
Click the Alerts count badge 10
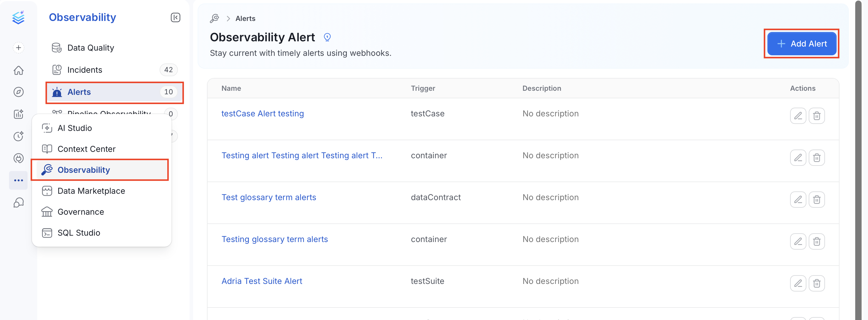point(169,92)
